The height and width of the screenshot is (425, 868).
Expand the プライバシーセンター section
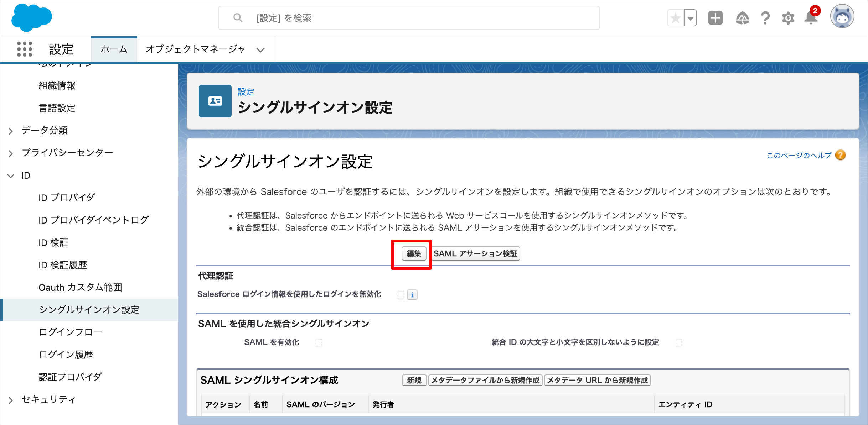click(x=11, y=153)
